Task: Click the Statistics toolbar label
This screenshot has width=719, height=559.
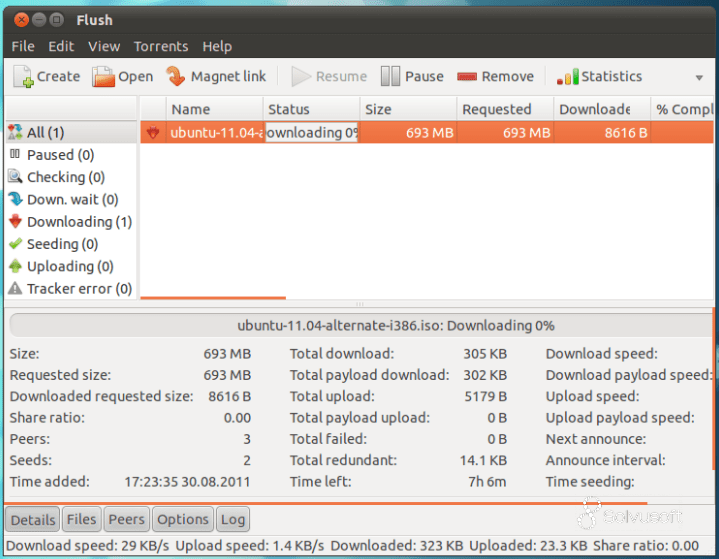Action: tap(612, 76)
